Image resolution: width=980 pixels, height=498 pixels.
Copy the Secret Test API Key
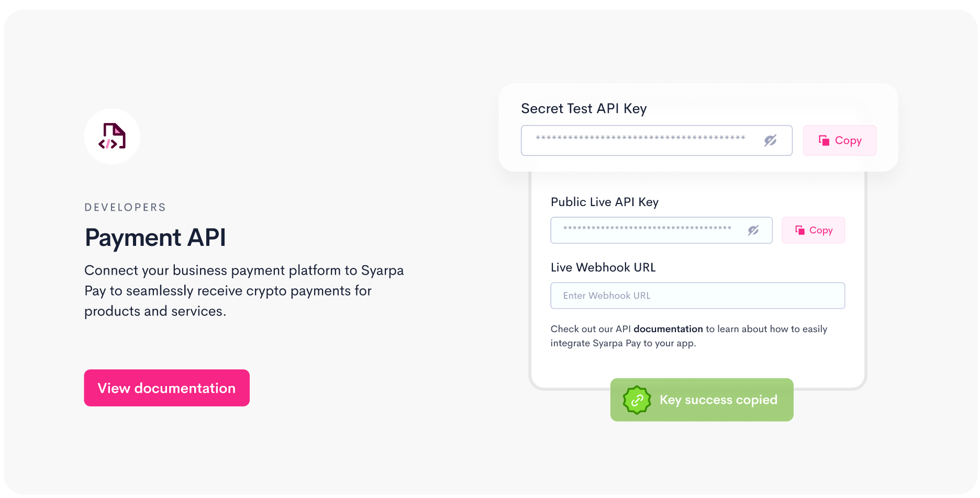click(x=839, y=140)
